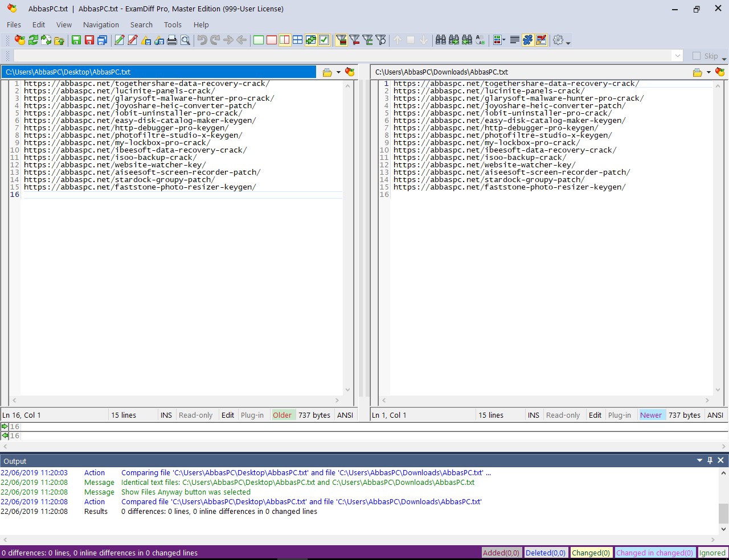Select the two-pane green and red view icon

click(x=285, y=40)
